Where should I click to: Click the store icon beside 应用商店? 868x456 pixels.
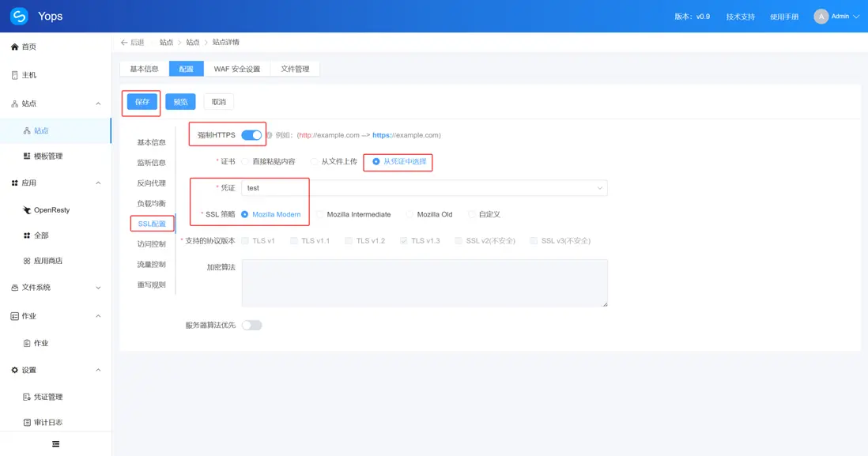(27, 261)
